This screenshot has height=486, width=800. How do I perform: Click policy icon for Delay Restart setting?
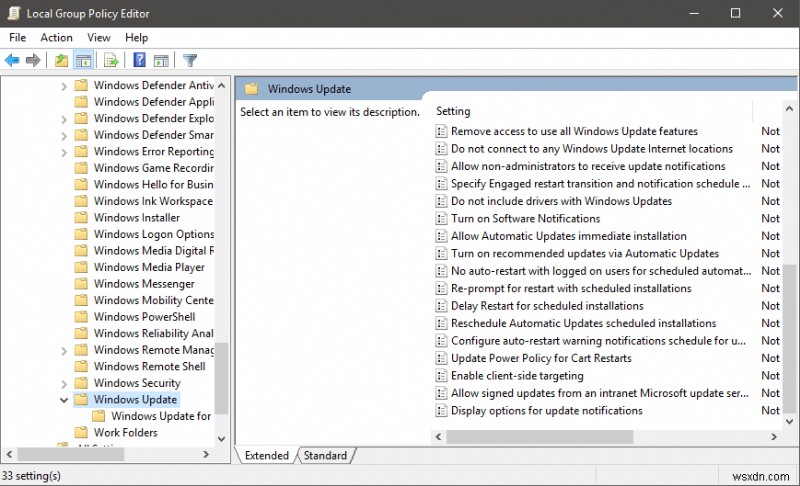pyautogui.click(x=441, y=306)
